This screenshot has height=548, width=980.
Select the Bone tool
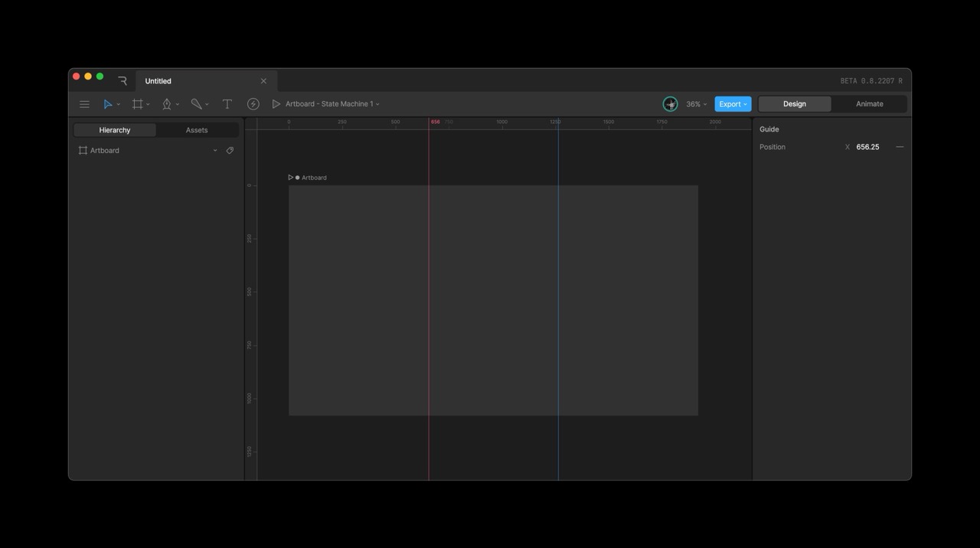pos(196,104)
